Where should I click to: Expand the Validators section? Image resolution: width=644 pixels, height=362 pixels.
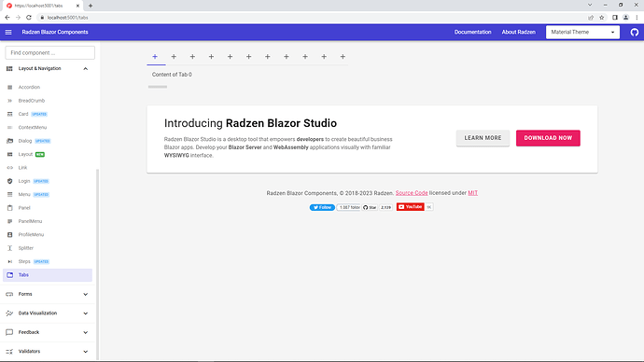[x=48, y=352]
